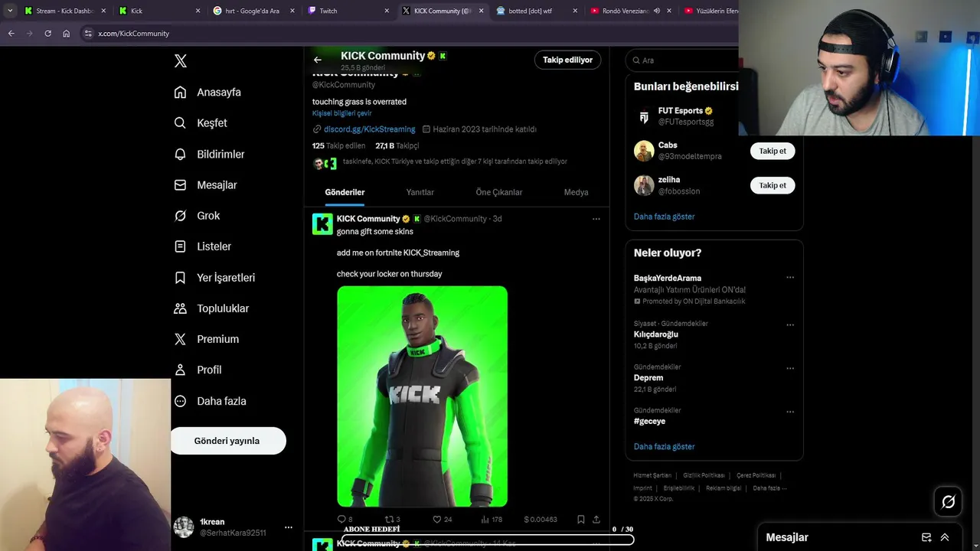Screen dimensions: 980x551
Task: Open Grok assistant from sidebar
Action: click(x=198, y=216)
